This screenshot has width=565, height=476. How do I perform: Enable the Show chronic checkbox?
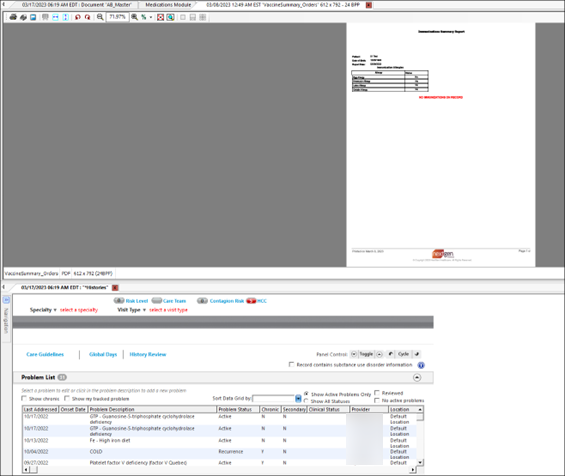24,399
